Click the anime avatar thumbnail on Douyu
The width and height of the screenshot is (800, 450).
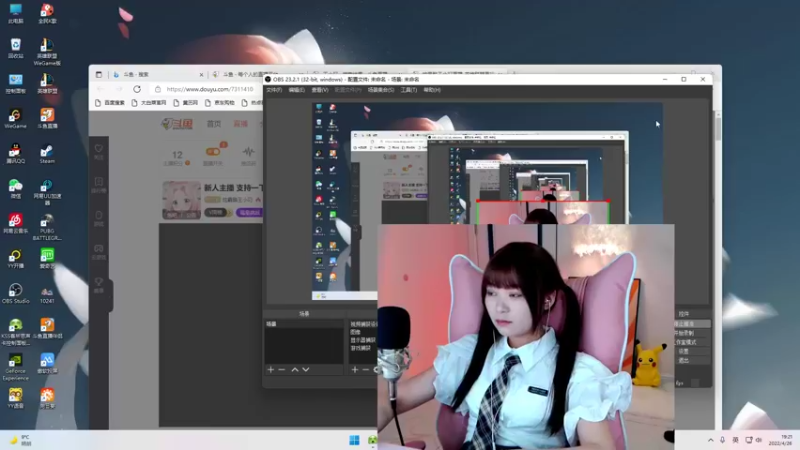[x=182, y=200]
